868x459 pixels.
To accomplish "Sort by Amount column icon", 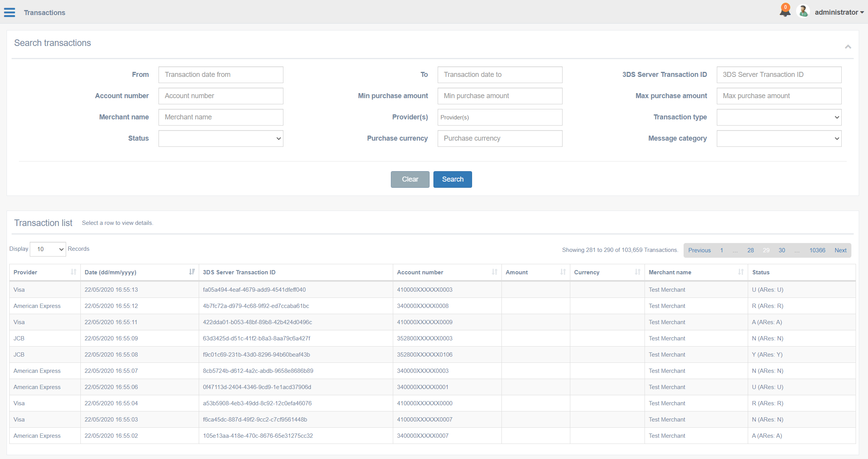I will [563, 272].
